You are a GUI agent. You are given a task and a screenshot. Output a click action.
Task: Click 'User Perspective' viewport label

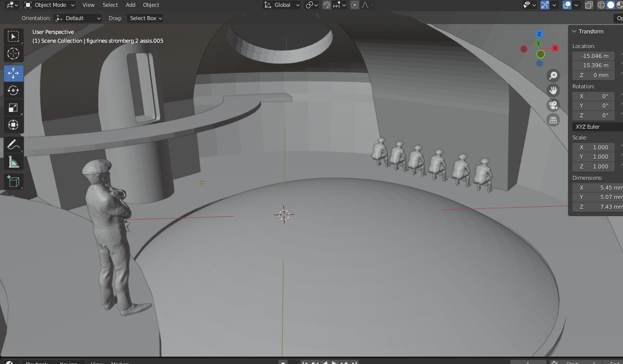(53, 32)
